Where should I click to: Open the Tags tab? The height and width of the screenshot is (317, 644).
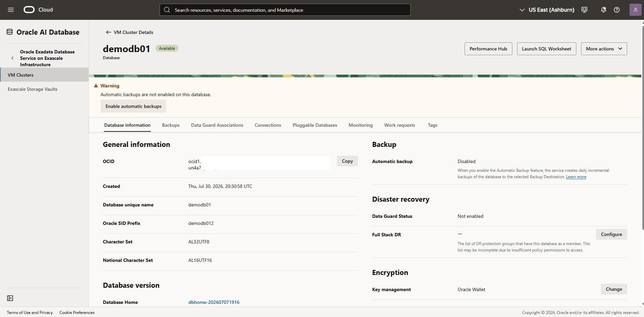pos(433,125)
